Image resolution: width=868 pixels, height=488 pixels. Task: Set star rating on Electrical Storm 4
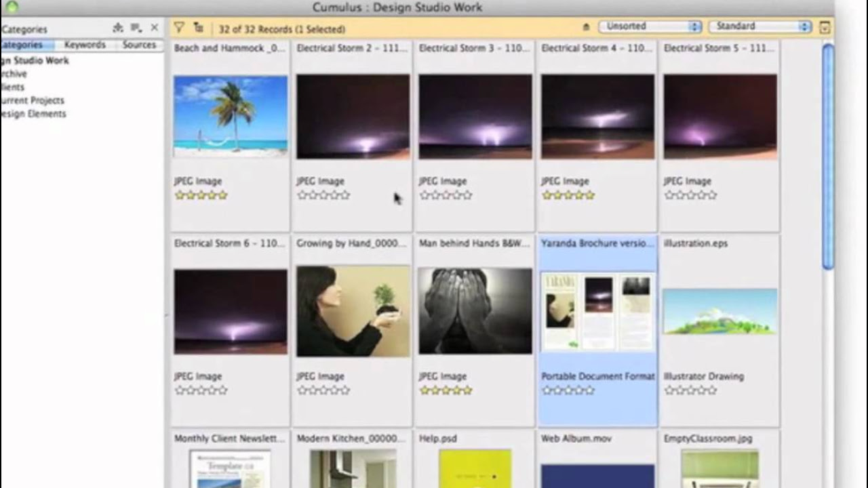[568, 195]
